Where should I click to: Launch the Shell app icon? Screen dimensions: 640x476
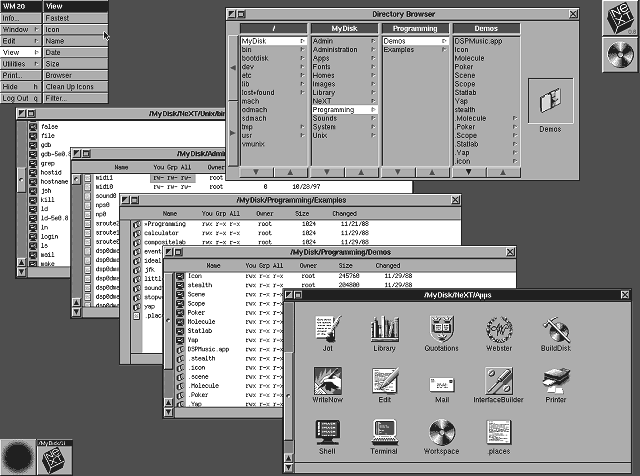(x=327, y=432)
